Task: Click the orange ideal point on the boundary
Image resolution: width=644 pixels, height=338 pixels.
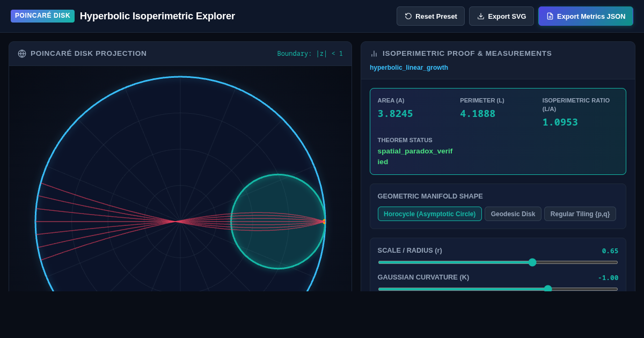Action: (324, 222)
